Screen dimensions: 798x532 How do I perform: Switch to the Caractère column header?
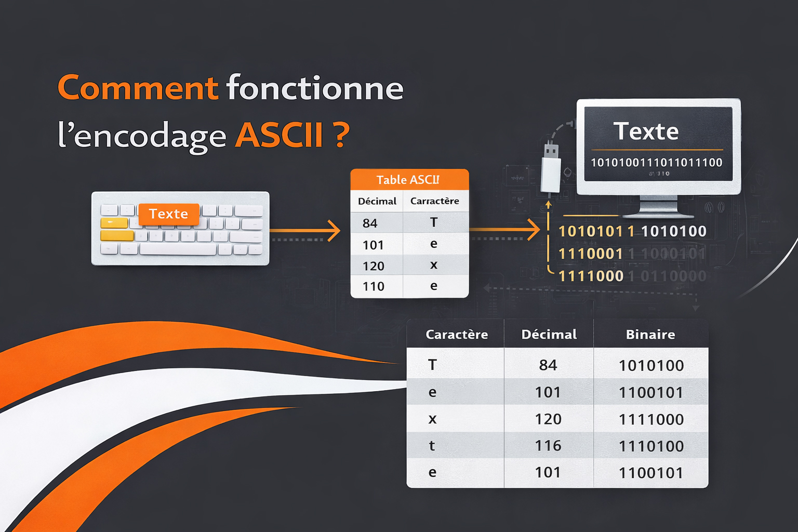[x=435, y=201]
